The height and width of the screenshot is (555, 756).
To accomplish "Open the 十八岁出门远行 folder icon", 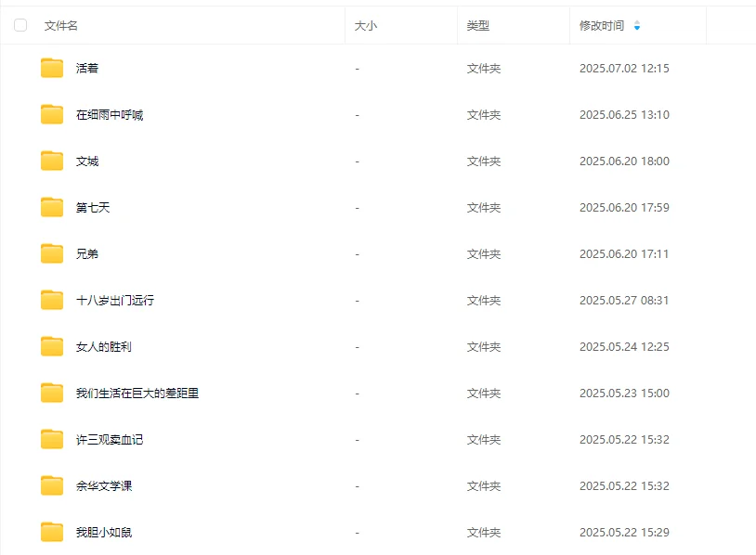I will click(52, 300).
